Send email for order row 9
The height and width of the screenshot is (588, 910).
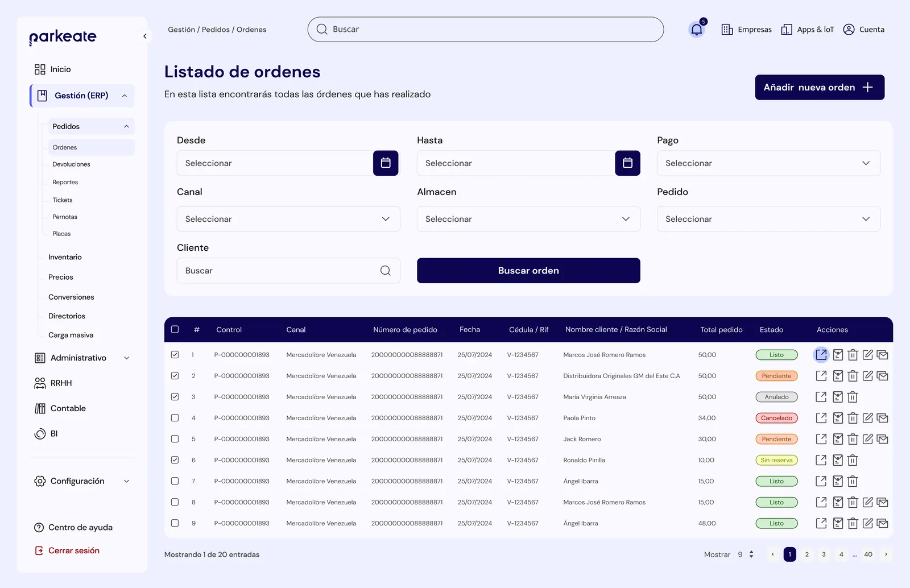[x=883, y=523]
